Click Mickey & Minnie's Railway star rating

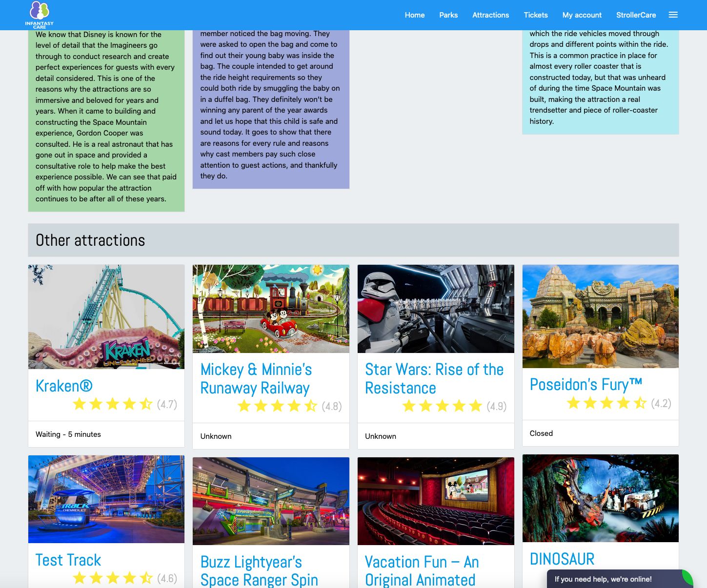[x=277, y=406]
